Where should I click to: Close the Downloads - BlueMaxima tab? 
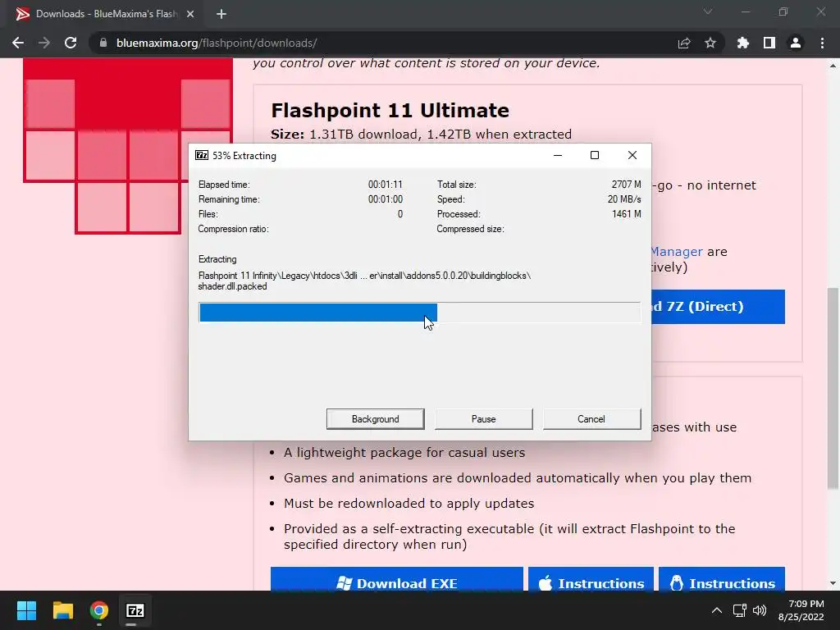tap(190, 14)
